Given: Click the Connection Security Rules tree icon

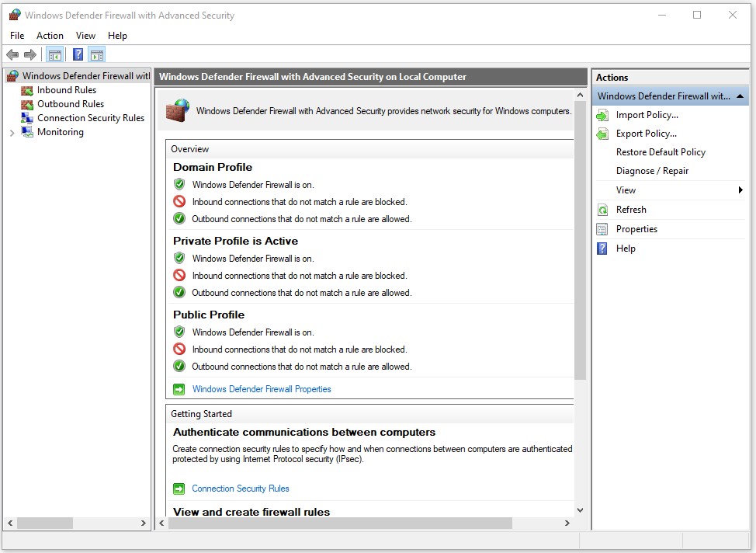Looking at the screenshot, I should point(27,118).
